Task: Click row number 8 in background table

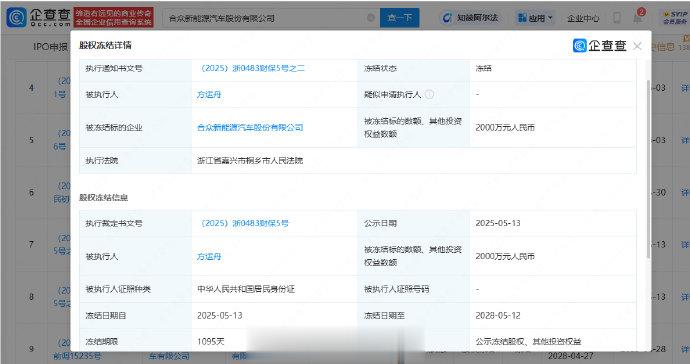Action: point(31,297)
